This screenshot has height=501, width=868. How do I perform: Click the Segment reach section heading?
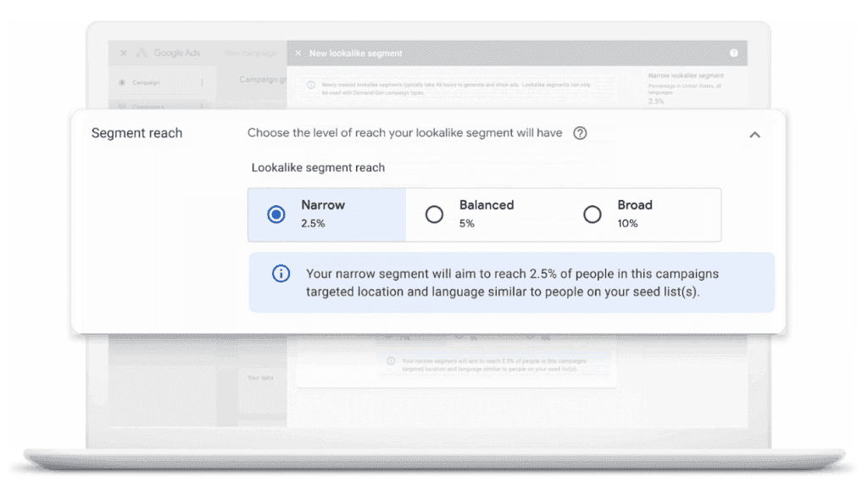pos(136,133)
